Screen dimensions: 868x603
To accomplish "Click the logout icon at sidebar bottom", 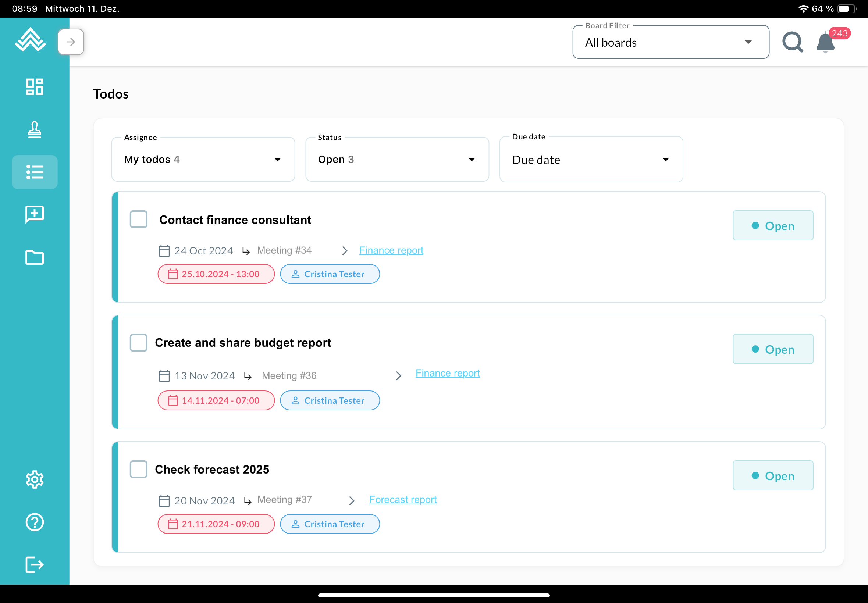I will [34, 565].
